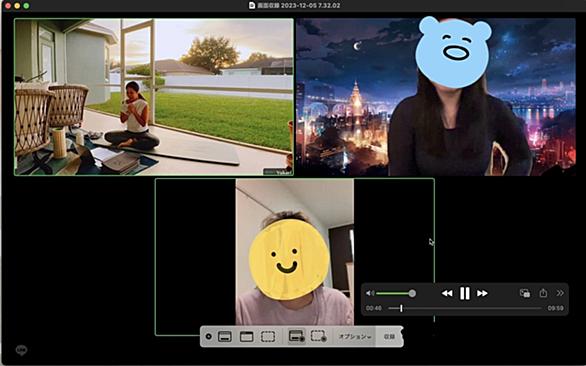Open the share menu in player controls
The image size is (586, 366).
point(543,293)
